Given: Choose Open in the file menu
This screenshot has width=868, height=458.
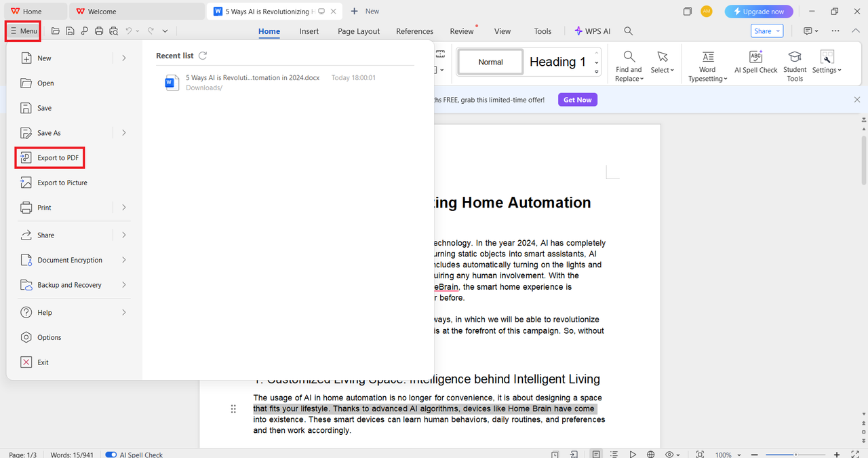Looking at the screenshot, I should [x=45, y=83].
